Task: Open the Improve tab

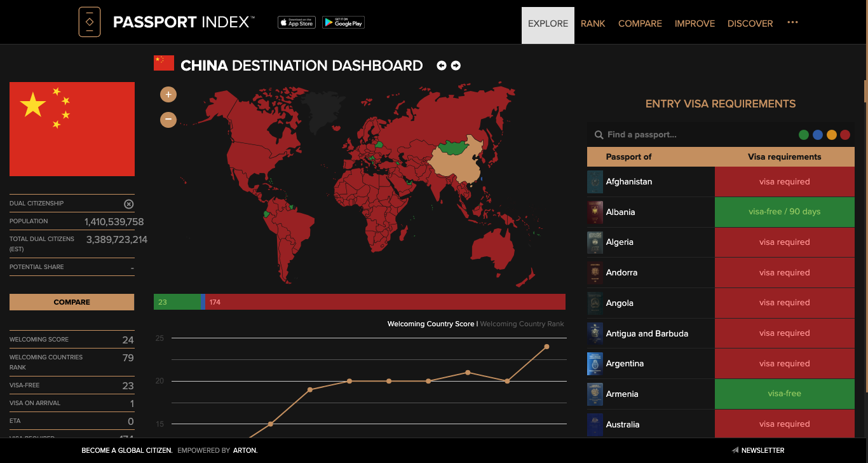Action: [x=695, y=24]
